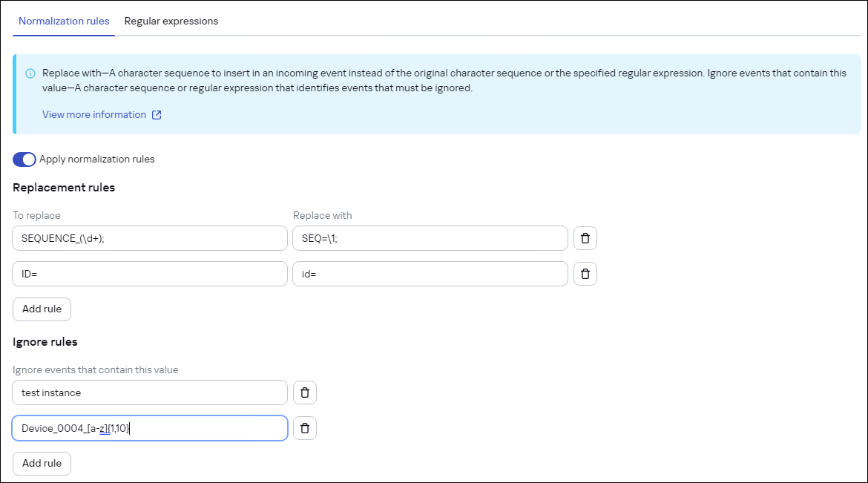868x483 pixels.
Task: Click the trash icon beside Device_0004 rule
Action: coord(305,428)
